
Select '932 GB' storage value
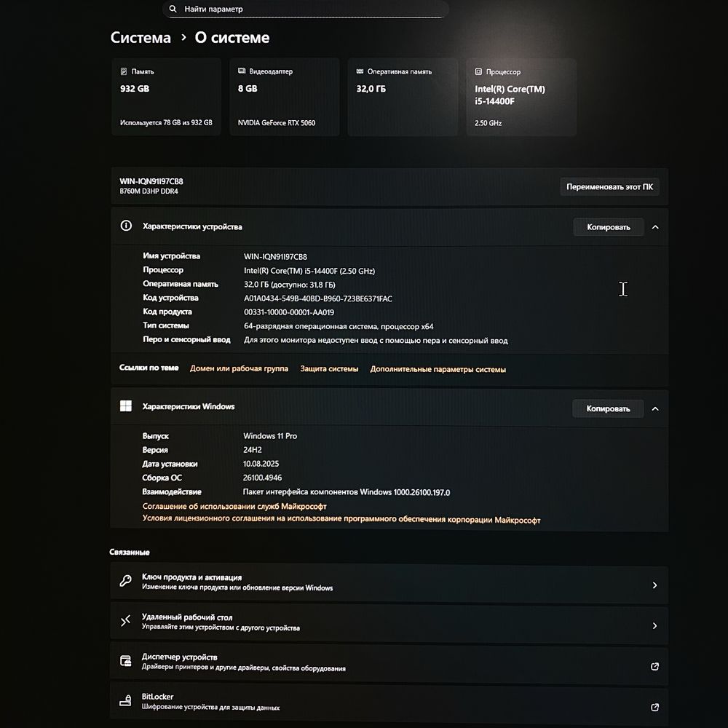point(135,88)
